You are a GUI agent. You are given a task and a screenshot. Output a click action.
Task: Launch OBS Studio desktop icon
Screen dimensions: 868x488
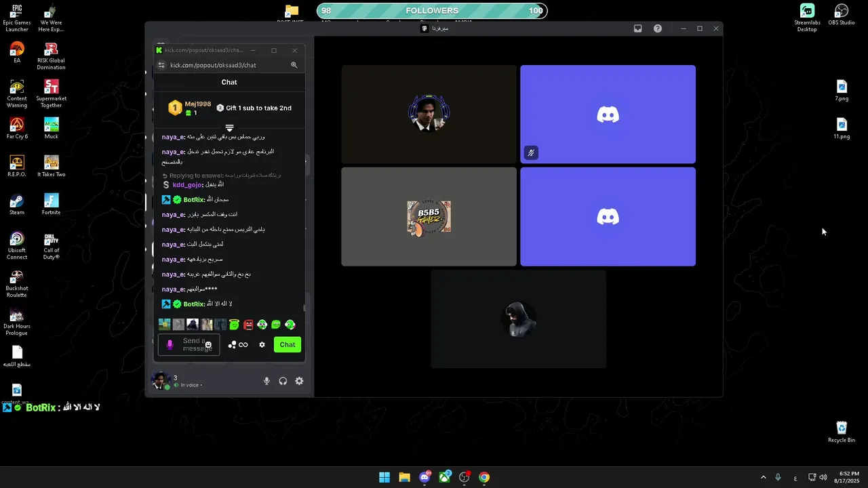pyautogui.click(x=842, y=15)
